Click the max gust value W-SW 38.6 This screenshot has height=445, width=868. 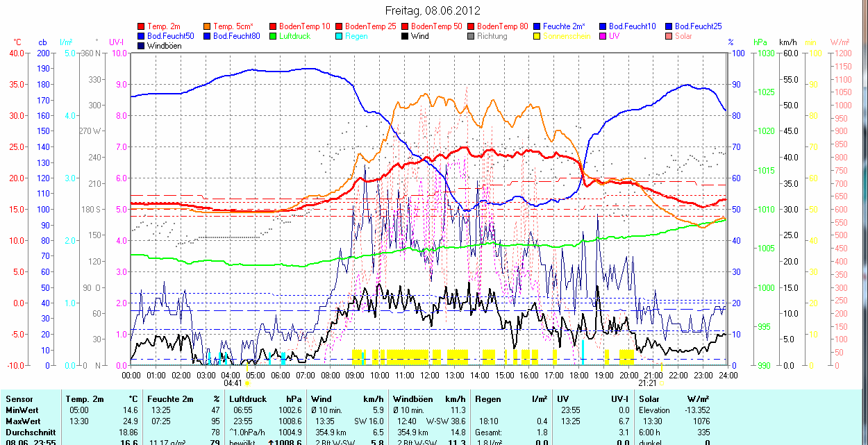coord(446,421)
